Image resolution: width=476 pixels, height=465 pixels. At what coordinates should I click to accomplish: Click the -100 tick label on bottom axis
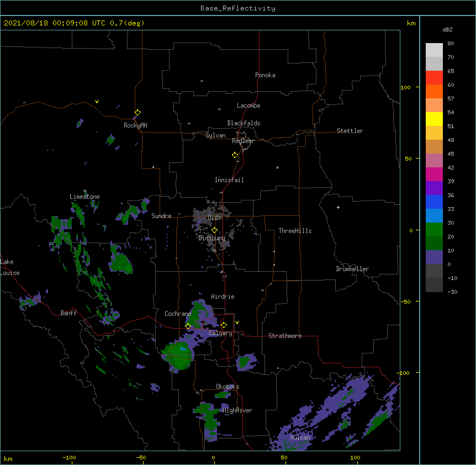(x=70, y=457)
